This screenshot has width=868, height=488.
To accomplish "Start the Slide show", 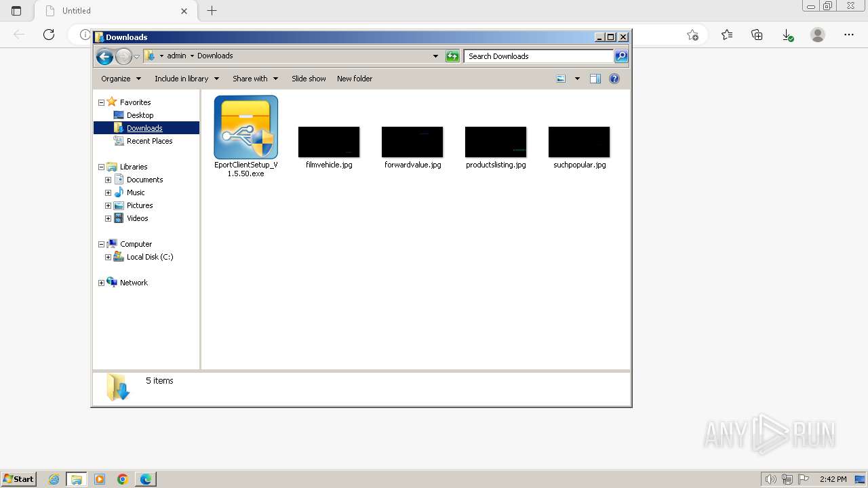I will tap(309, 79).
